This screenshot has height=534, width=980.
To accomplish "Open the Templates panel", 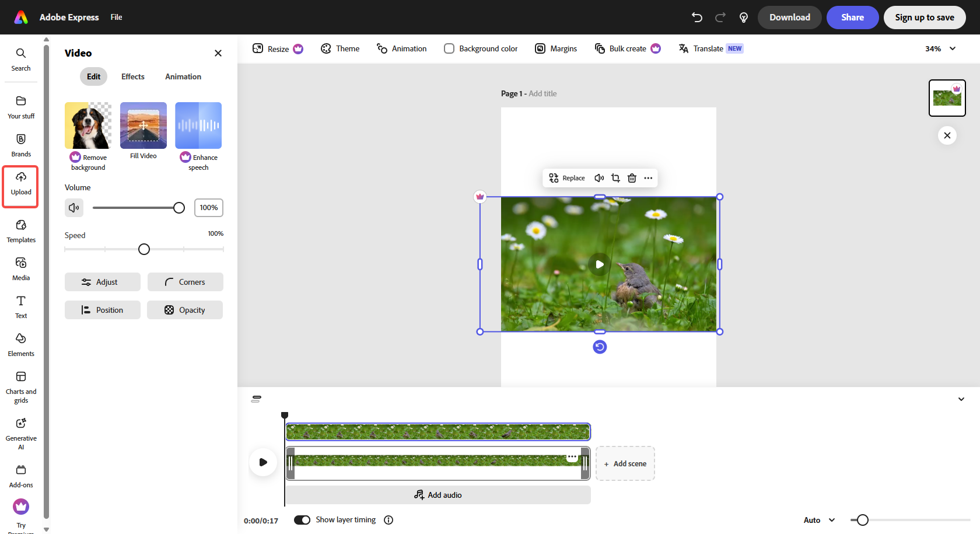I will tap(20, 231).
